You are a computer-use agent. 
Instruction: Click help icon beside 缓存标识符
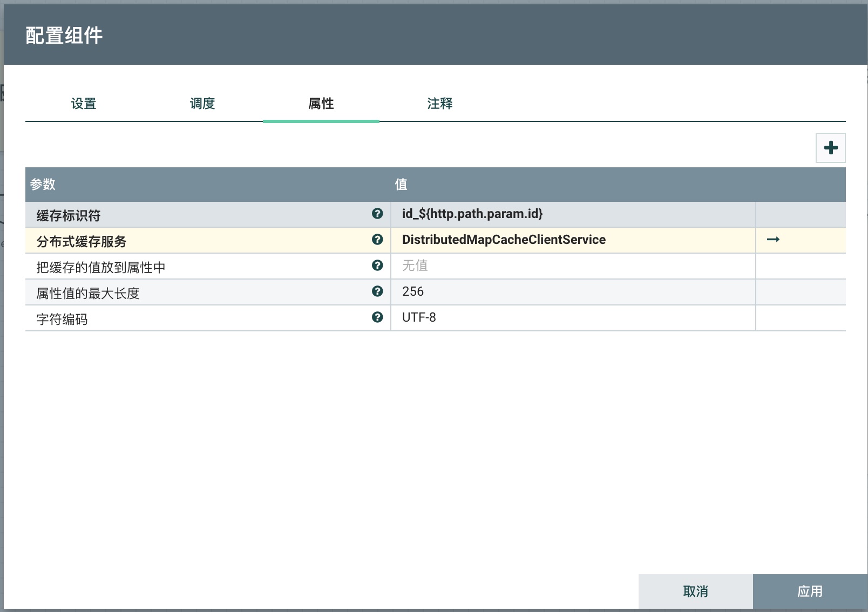tap(377, 214)
